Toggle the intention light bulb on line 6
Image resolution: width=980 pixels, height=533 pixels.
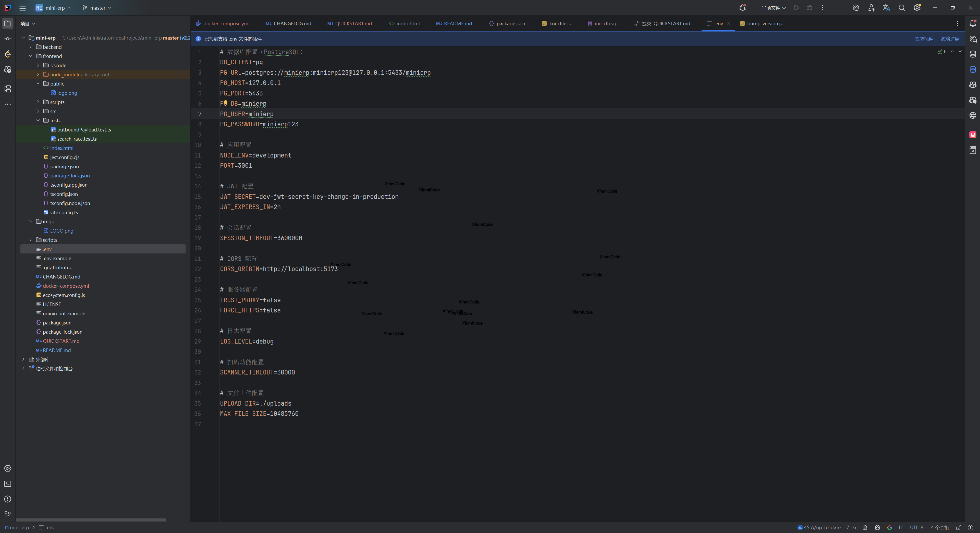[x=225, y=103]
